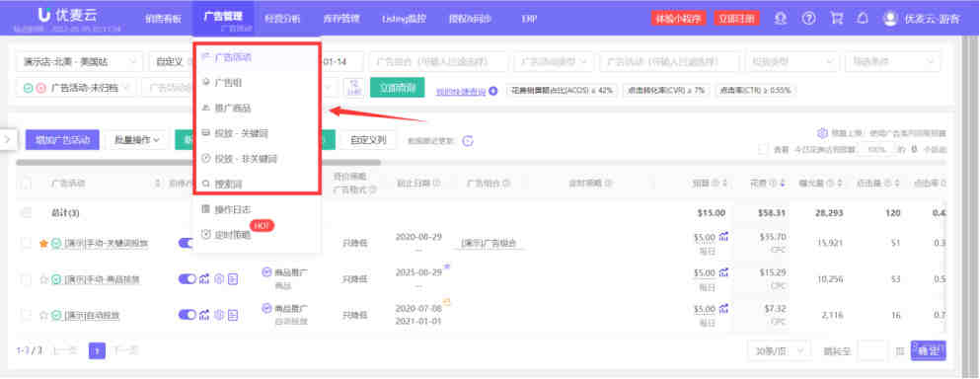Viewport: 980px width, 379px height.
Task: Open chart icon in 自动投放 row
Action: coord(204,314)
